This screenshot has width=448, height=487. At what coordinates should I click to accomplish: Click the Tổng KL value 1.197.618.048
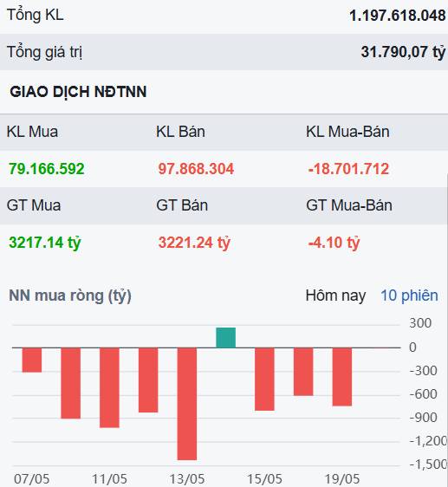[398, 16]
